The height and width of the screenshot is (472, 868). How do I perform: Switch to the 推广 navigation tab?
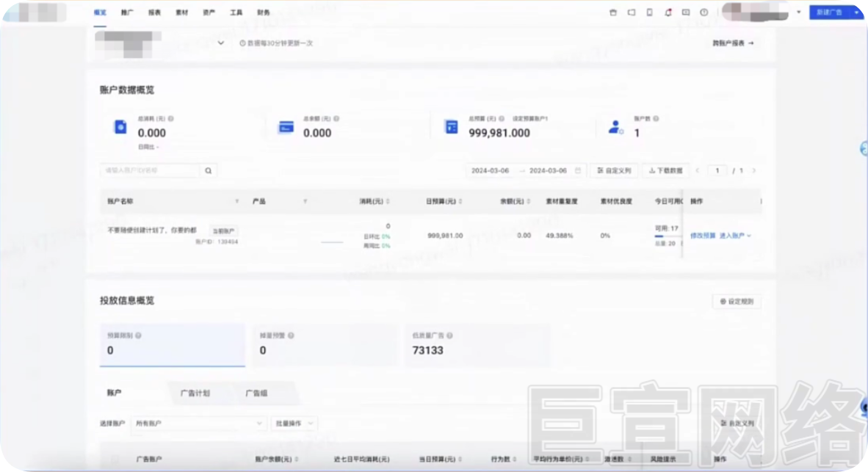(127, 12)
